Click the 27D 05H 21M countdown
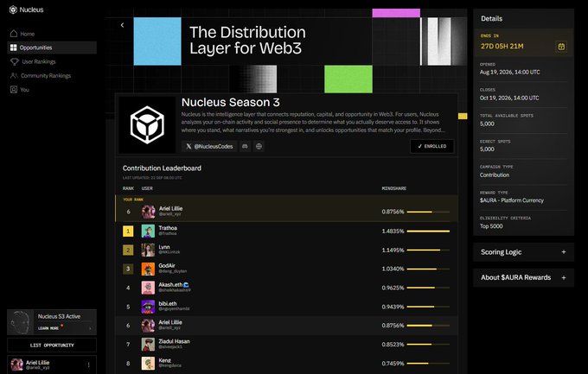The height and width of the screenshot is (374, 588). pos(502,46)
